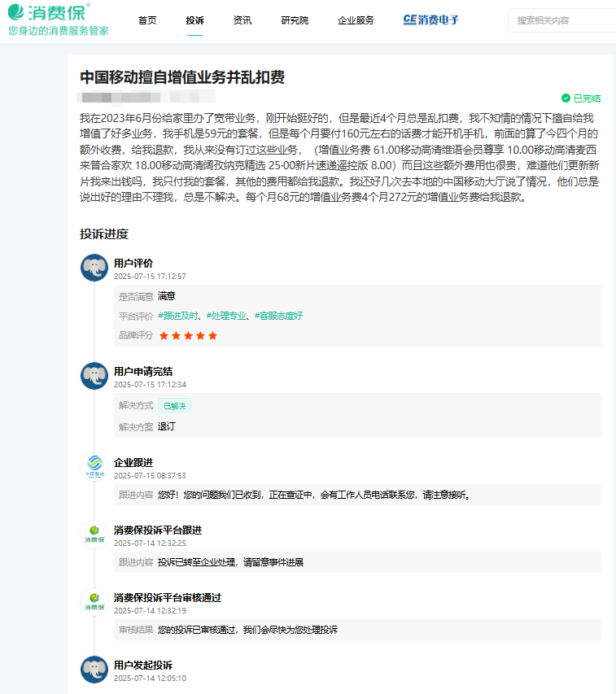Click timestamp 2025-07-14 12:32:25
The image size is (616, 694).
(x=150, y=543)
